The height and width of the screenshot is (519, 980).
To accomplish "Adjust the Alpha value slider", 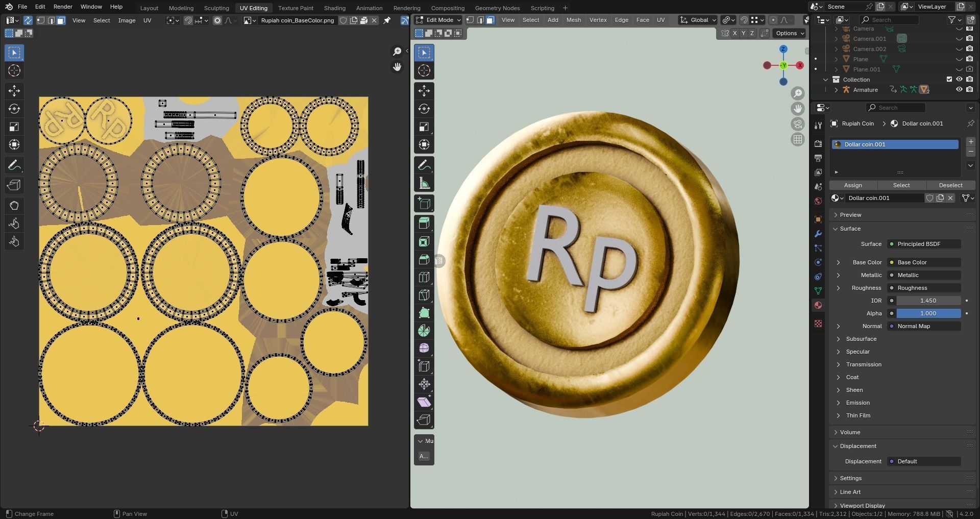I will pos(928,313).
